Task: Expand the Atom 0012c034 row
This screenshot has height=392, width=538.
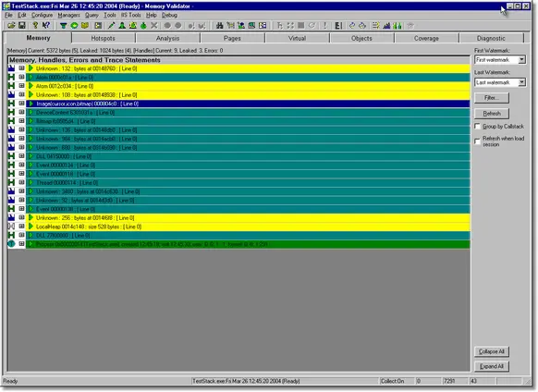Action: 21,86
